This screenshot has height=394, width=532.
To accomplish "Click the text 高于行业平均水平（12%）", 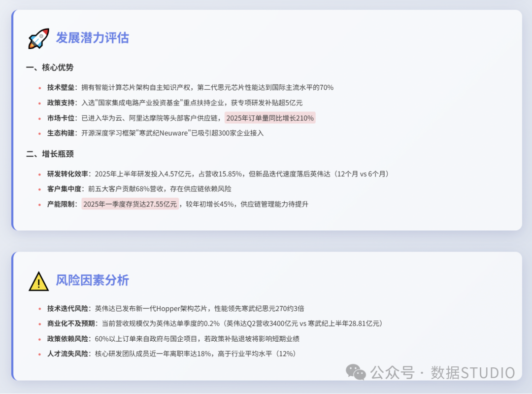I will tap(258, 354).
